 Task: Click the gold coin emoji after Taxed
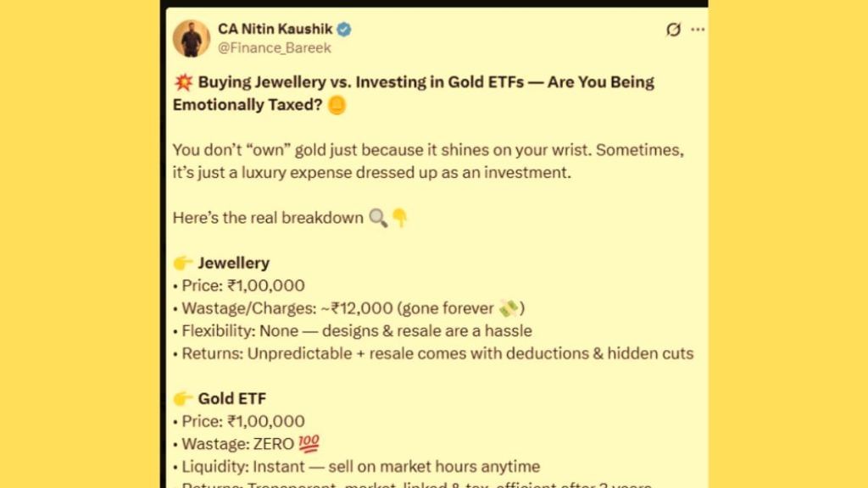click(337, 104)
